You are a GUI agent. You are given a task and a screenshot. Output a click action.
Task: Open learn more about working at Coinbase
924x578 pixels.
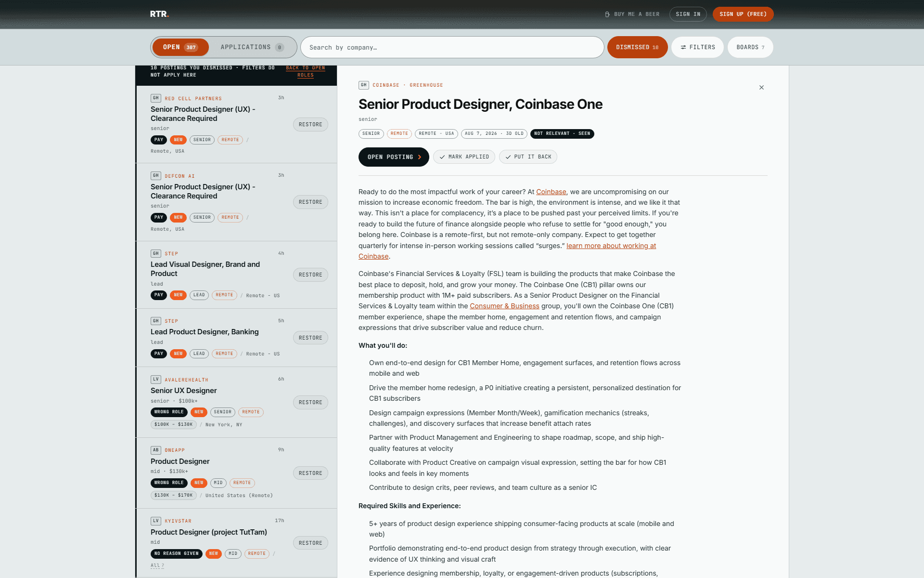click(611, 246)
